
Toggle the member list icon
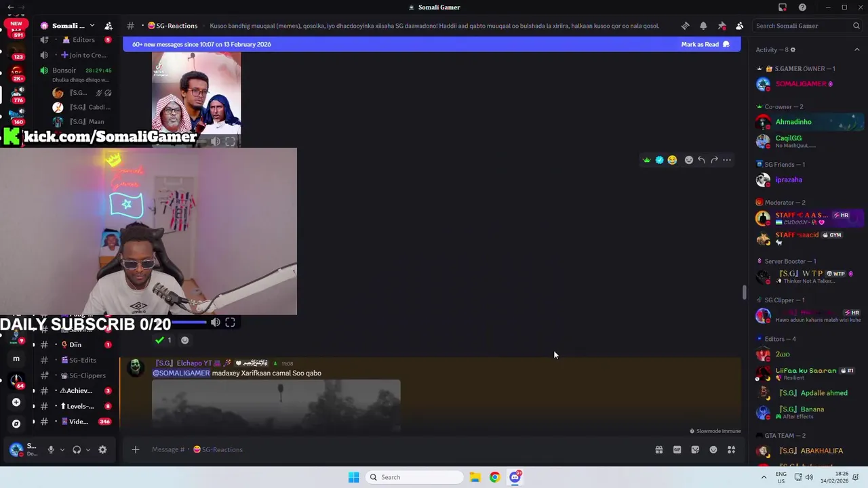(x=740, y=26)
